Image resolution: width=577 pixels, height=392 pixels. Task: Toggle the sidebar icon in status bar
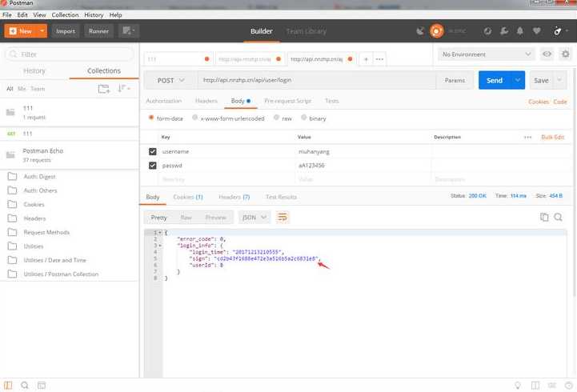(x=8, y=386)
